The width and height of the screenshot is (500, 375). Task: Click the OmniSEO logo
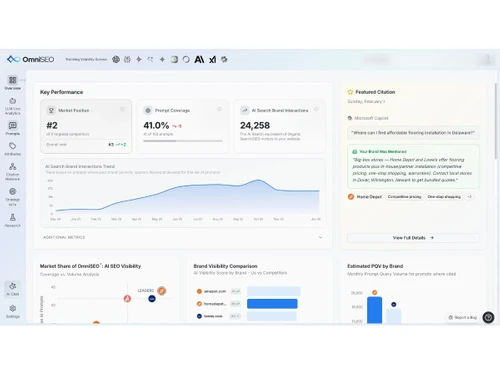point(30,59)
